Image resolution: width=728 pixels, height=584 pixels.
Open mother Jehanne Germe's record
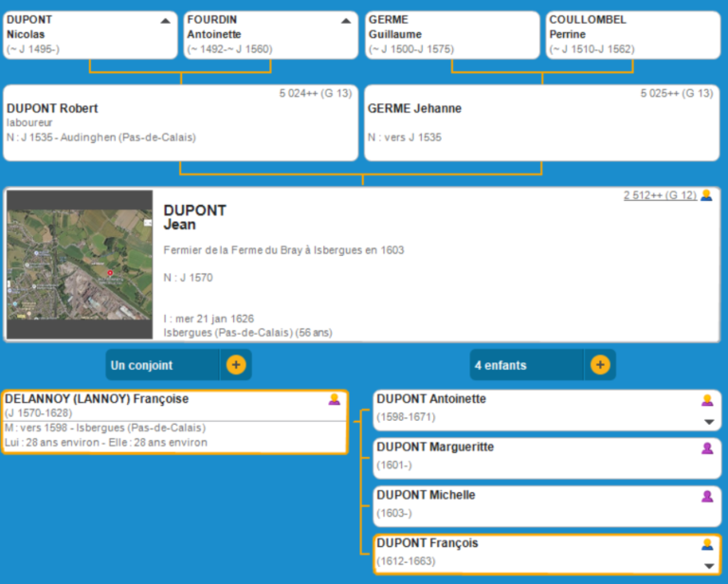[x=414, y=108]
